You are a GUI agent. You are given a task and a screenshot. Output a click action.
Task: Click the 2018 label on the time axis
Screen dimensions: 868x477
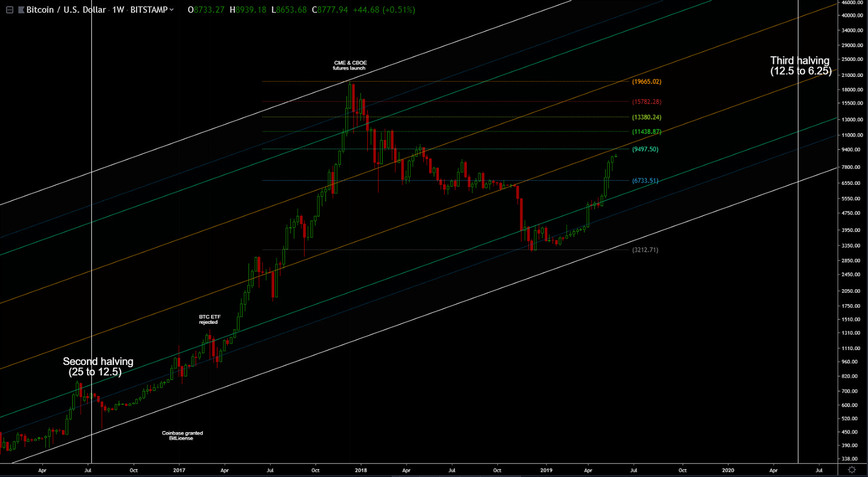361,470
